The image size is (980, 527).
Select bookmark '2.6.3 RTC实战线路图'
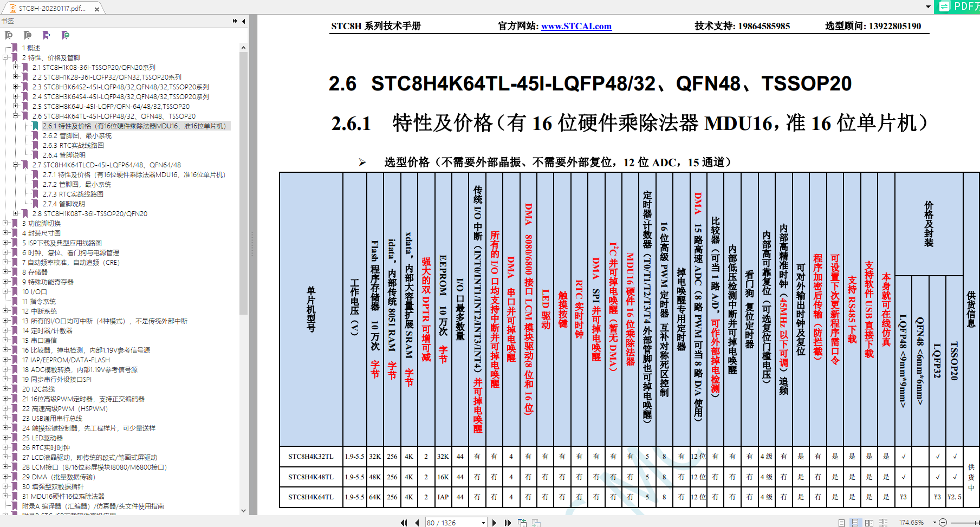tap(73, 145)
